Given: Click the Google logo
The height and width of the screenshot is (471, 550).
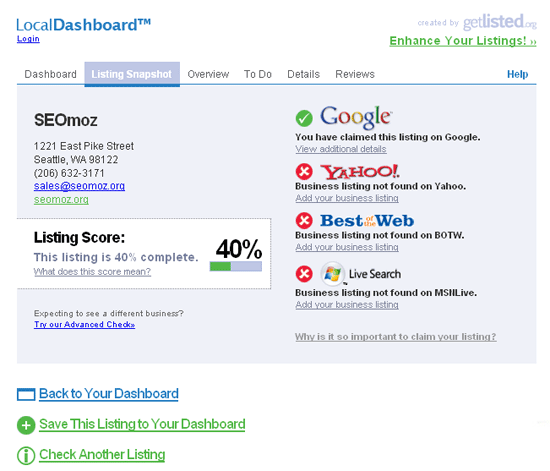Looking at the screenshot, I should [356, 117].
